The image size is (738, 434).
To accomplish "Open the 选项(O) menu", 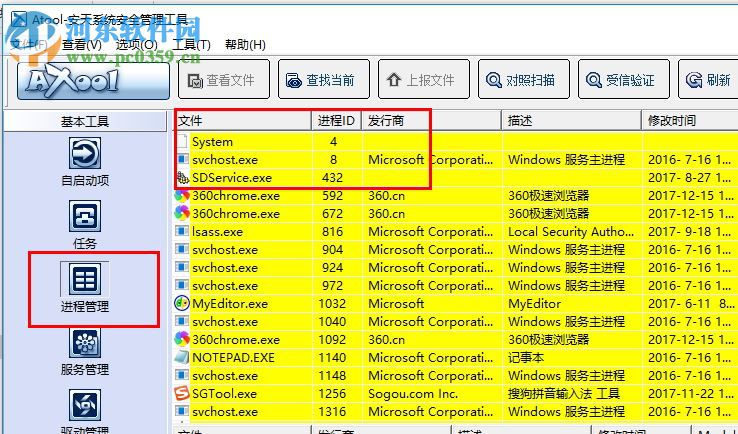I will pyautogui.click(x=136, y=45).
